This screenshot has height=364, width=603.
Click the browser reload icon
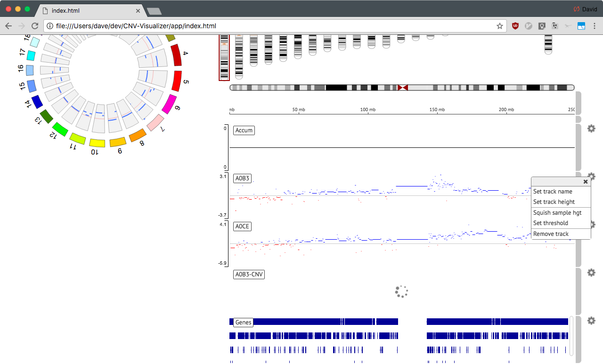pyautogui.click(x=35, y=26)
